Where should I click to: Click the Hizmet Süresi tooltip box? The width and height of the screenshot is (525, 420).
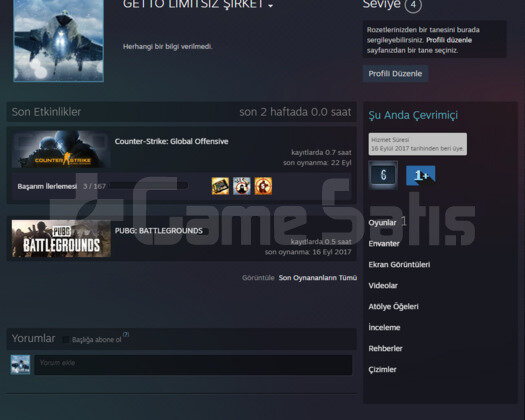[418, 144]
